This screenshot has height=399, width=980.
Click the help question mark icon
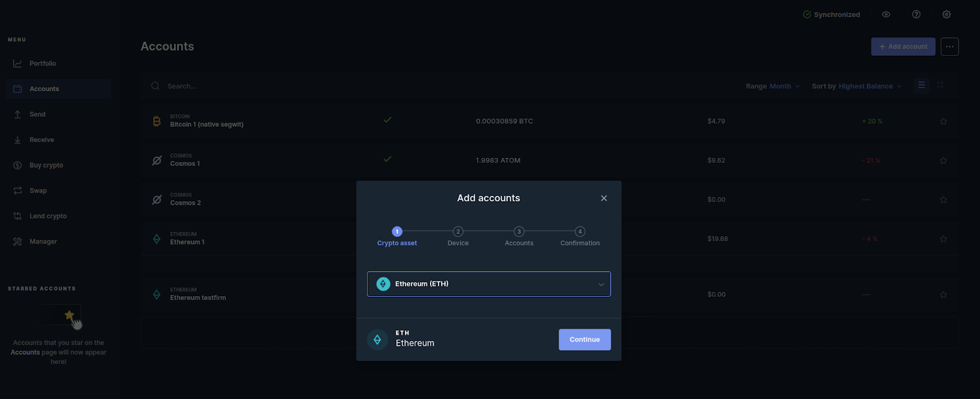tap(916, 15)
